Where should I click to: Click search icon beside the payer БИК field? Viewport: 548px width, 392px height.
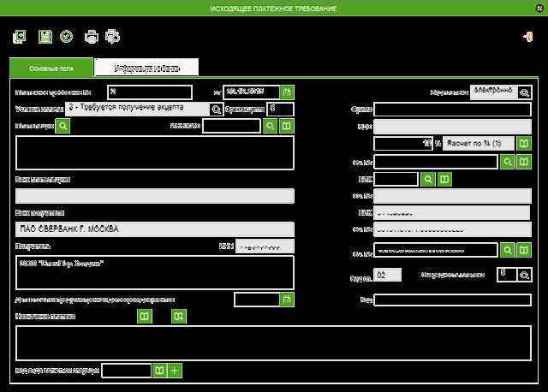point(428,179)
